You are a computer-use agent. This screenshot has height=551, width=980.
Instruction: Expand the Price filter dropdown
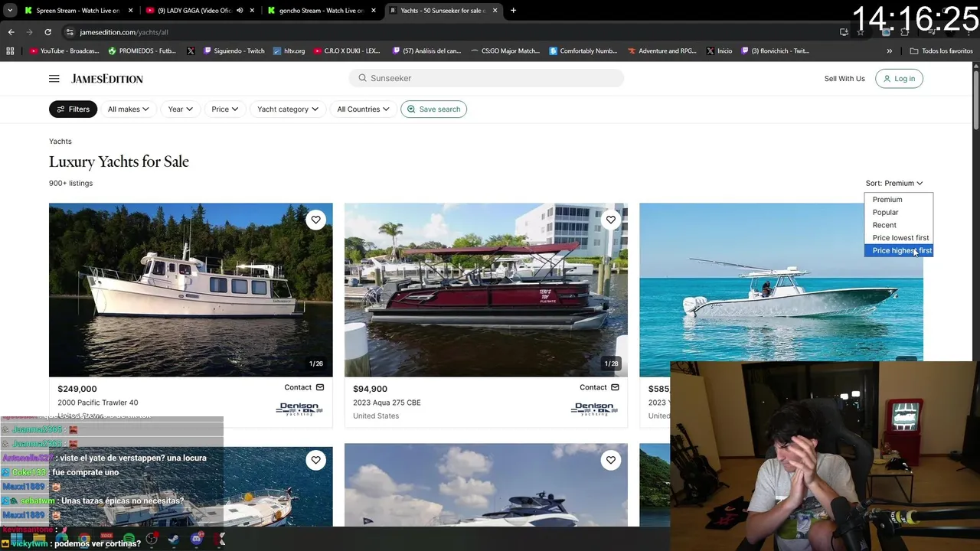225,109
